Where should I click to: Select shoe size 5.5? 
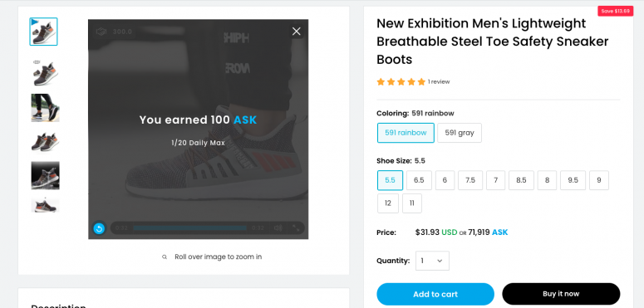click(x=391, y=180)
